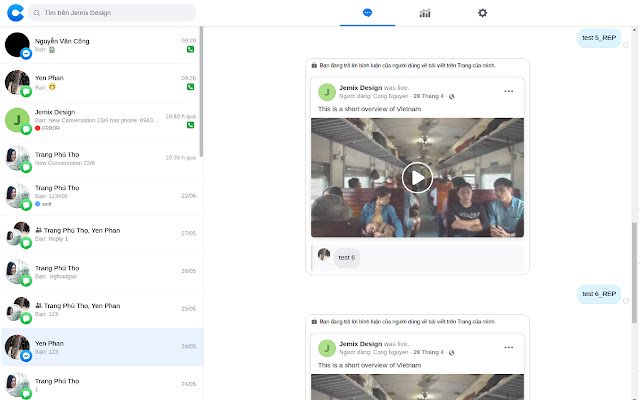640x400 pixels.
Task: Open bottom Trang Phú Thọ 24/05 conversation
Action: [101, 384]
